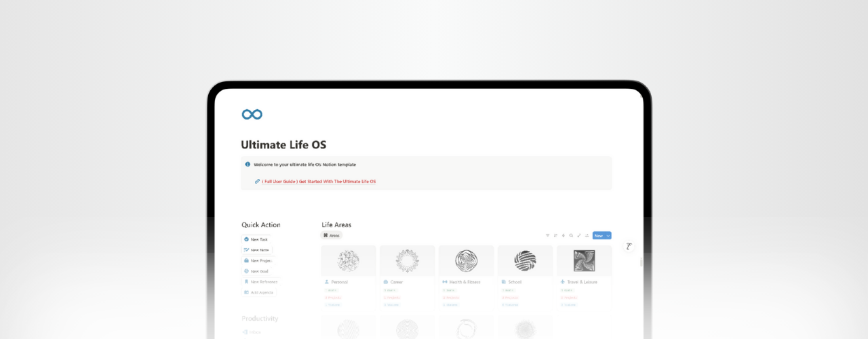Select the Areas view tab

point(332,235)
